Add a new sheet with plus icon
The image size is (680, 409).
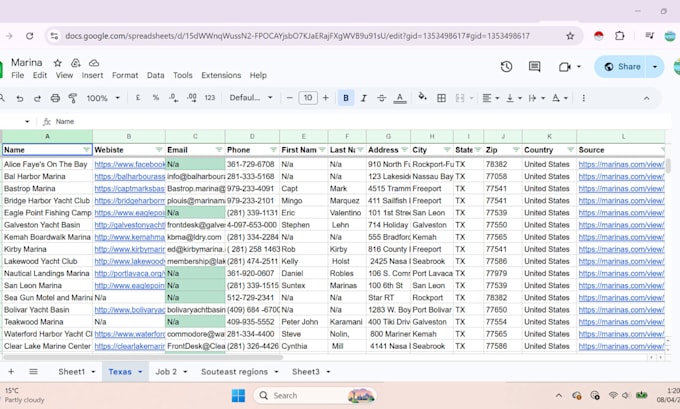click(x=11, y=372)
